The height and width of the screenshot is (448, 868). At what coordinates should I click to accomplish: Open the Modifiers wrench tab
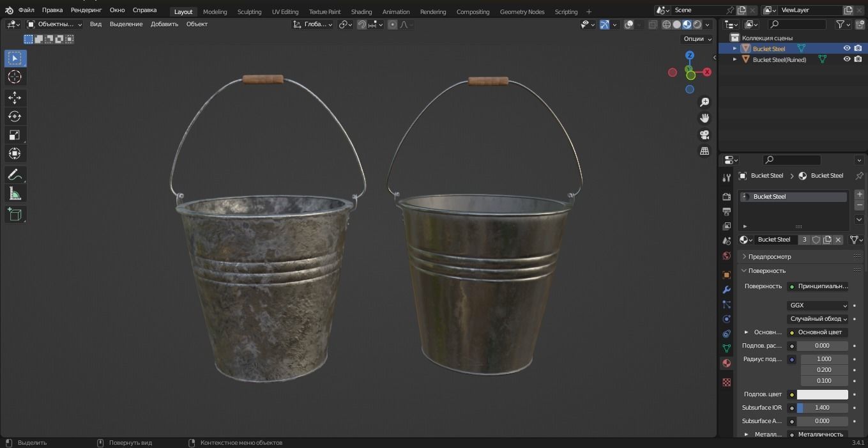[x=726, y=290]
